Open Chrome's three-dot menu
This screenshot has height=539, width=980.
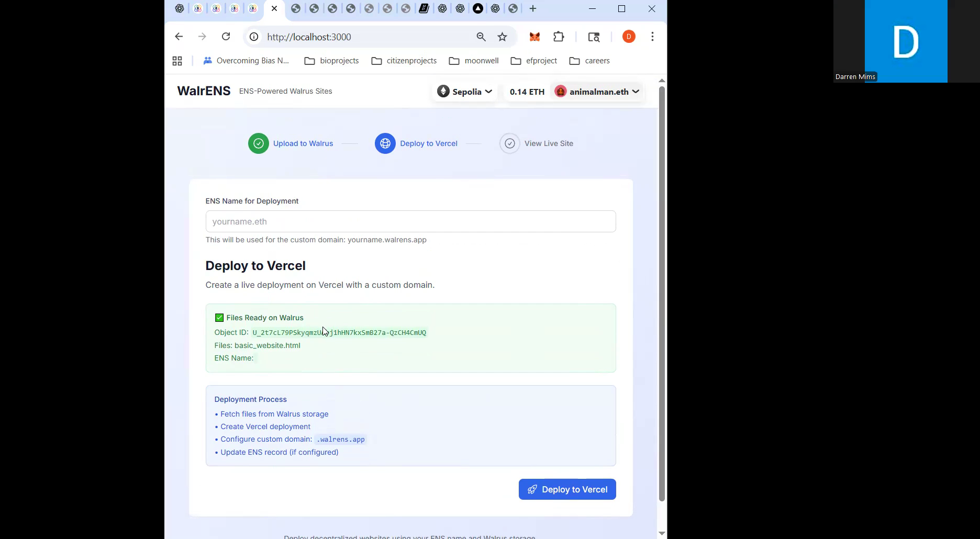point(652,37)
